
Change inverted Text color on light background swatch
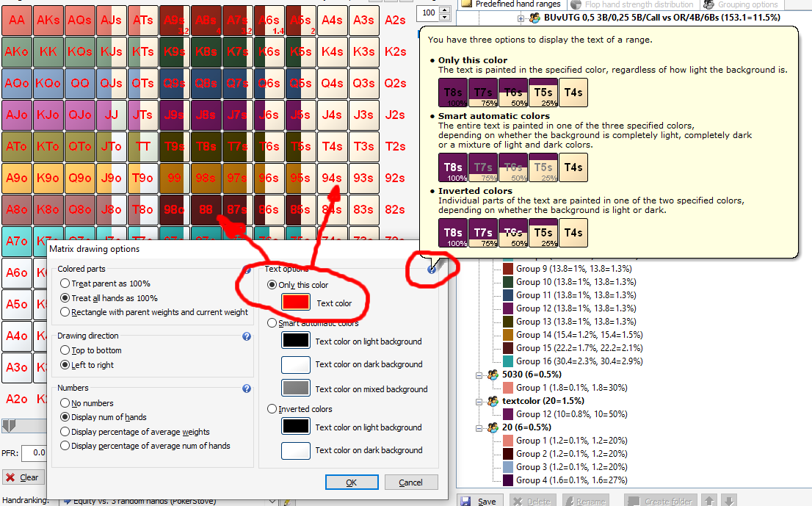[296, 427]
